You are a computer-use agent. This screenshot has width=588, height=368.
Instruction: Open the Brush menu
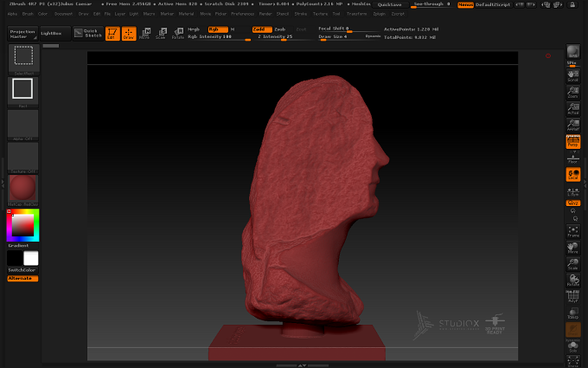(x=28, y=14)
